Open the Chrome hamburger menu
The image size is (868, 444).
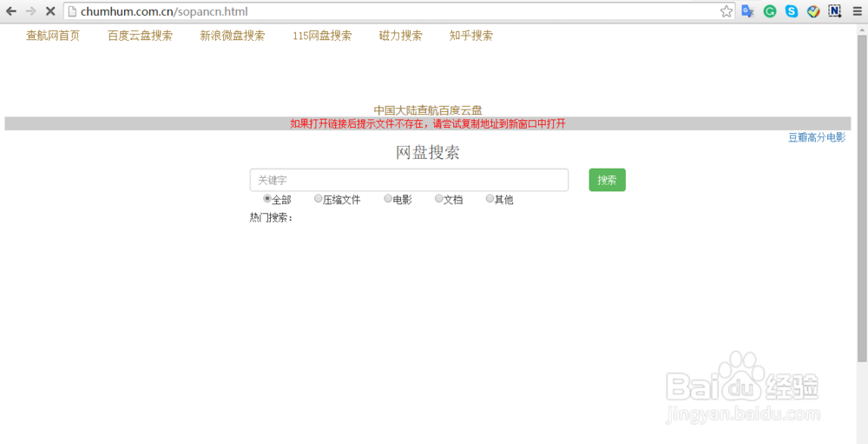point(857,11)
